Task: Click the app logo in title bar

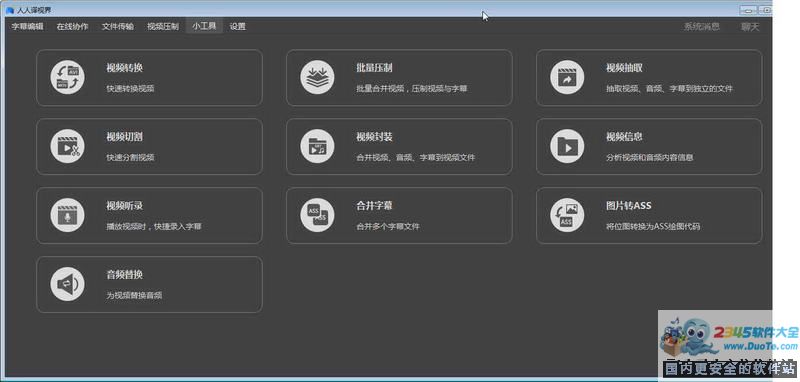Action: pyautogui.click(x=10, y=10)
